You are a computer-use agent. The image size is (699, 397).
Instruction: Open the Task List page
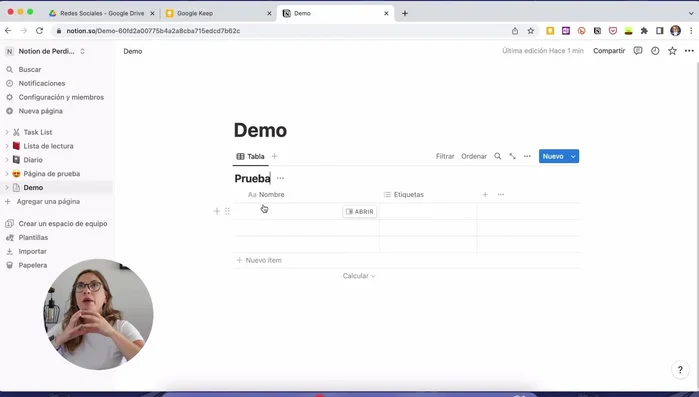(37, 132)
